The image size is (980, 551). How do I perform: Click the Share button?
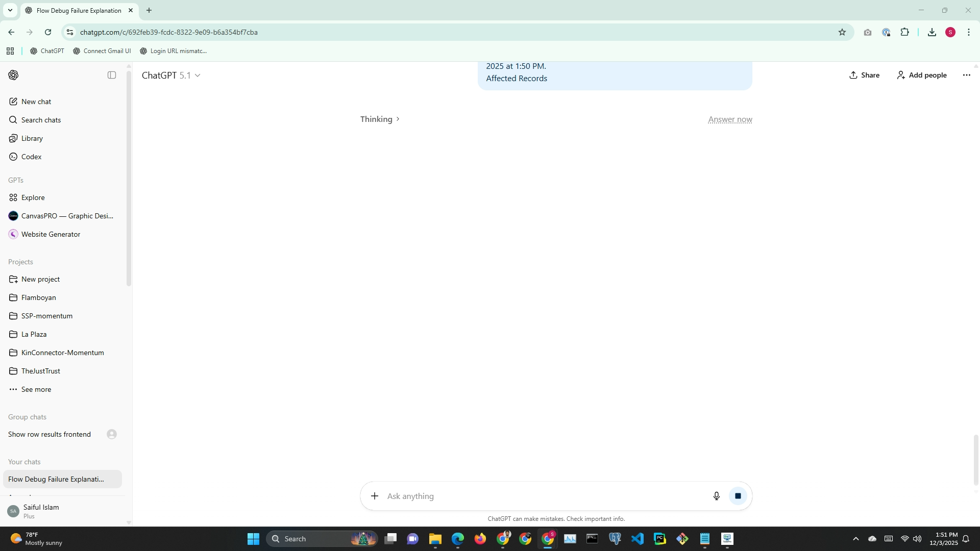864,75
